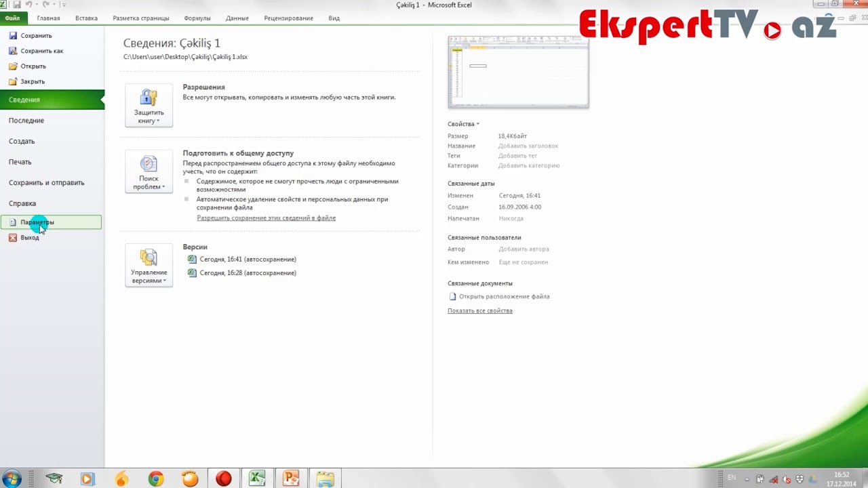
Task: Open the customize quick access toolbar arrow
Action: pyautogui.click(x=63, y=5)
